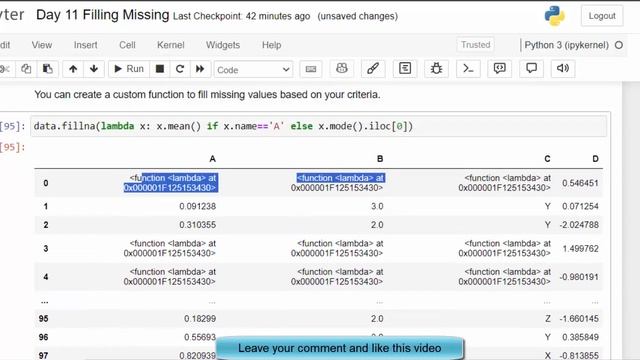
Task: Move selected cell up with arrow
Action: coord(73,69)
